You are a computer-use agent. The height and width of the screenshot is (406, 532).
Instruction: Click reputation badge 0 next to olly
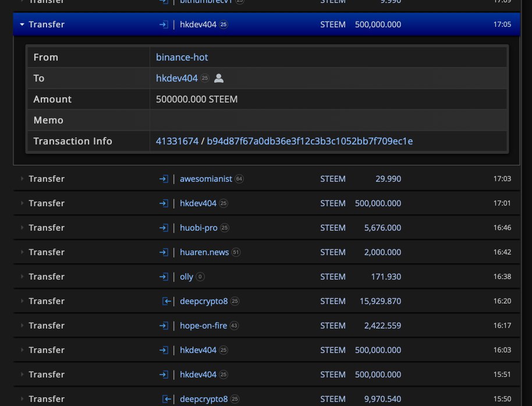click(200, 276)
